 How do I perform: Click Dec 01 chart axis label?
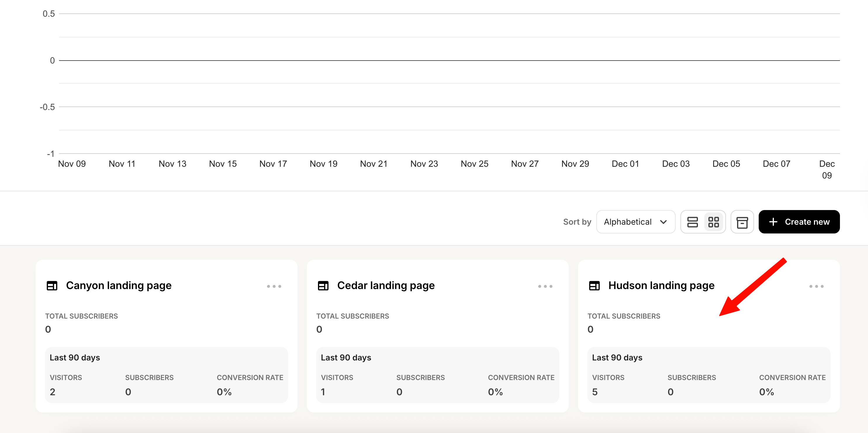(625, 164)
